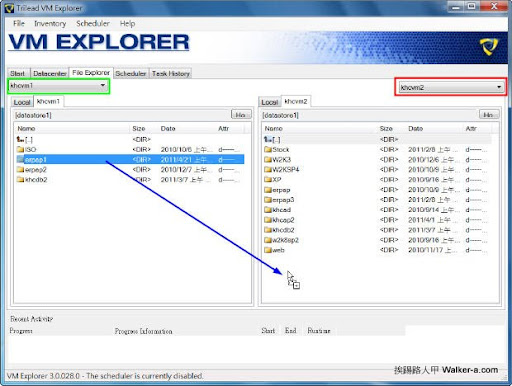Expand the khcvm1 server dropdown

[x=58, y=86]
